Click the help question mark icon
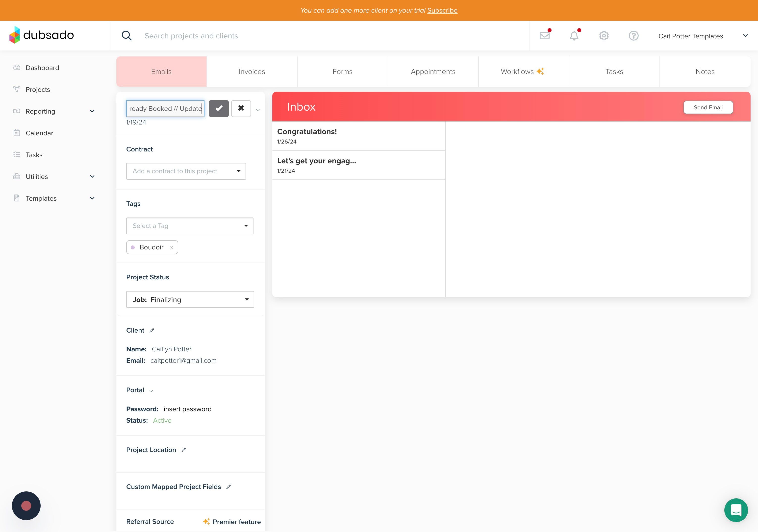The height and width of the screenshot is (532, 758). [633, 36]
